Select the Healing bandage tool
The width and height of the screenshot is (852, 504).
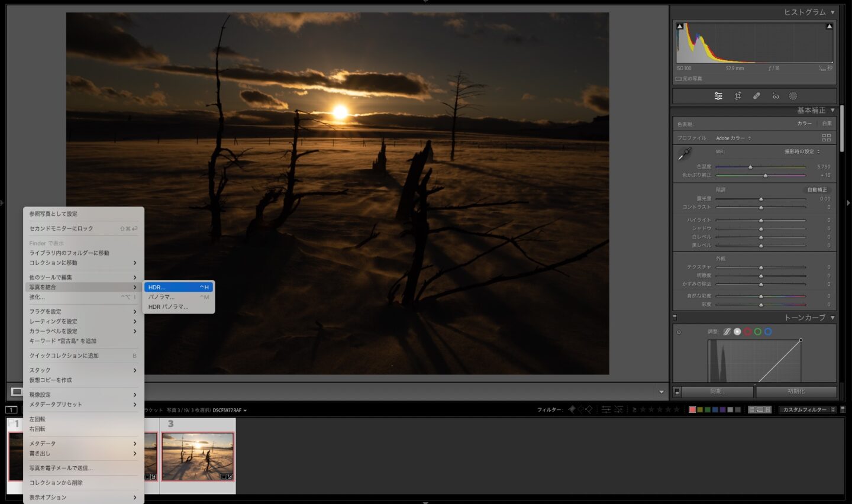756,96
